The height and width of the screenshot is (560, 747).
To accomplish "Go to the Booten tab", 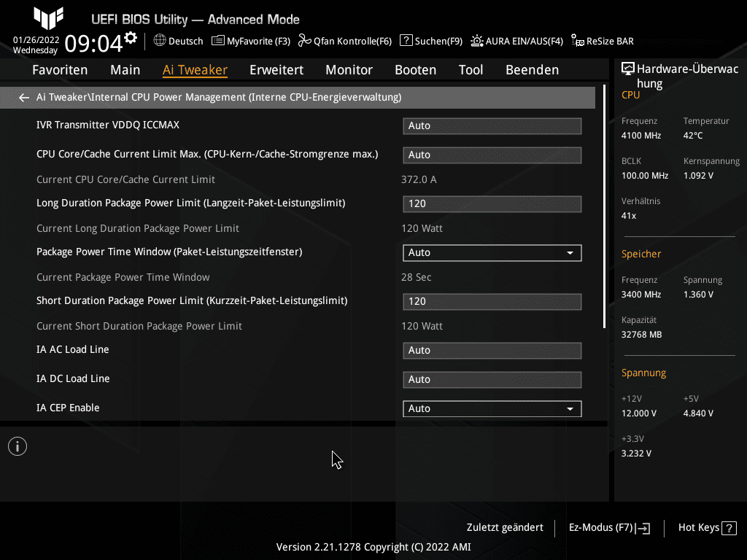I will coord(415,70).
